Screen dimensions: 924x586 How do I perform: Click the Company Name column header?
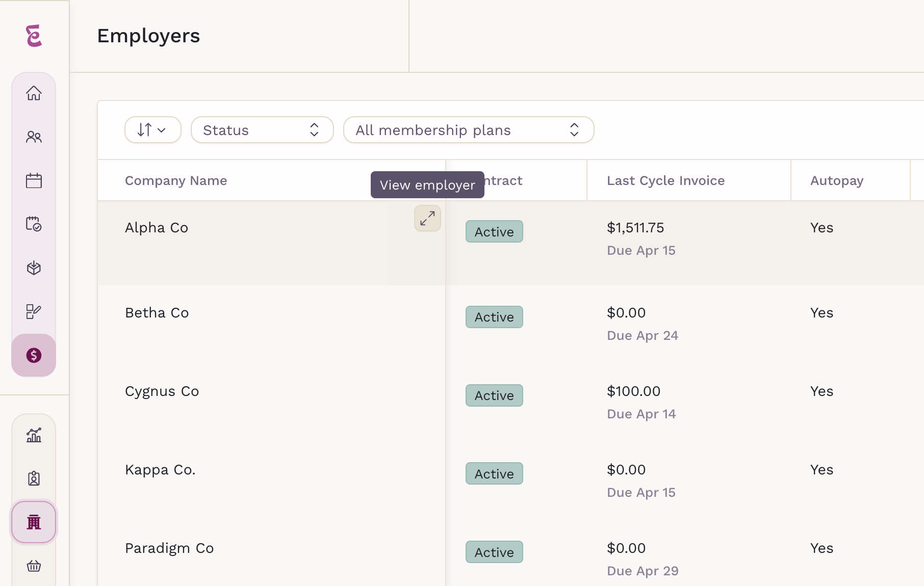176,181
